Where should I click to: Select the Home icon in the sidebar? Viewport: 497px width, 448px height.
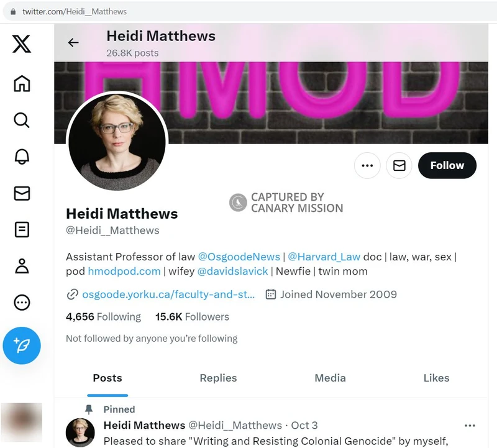[x=21, y=84]
